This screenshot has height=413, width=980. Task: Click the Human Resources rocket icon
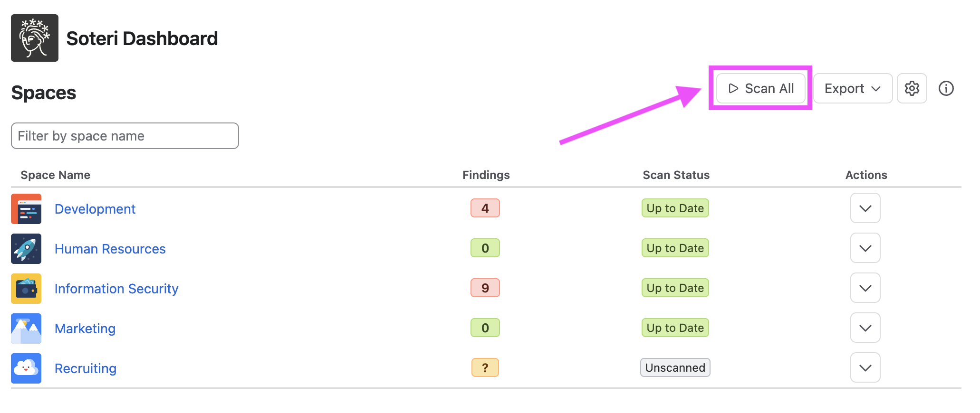click(x=26, y=249)
